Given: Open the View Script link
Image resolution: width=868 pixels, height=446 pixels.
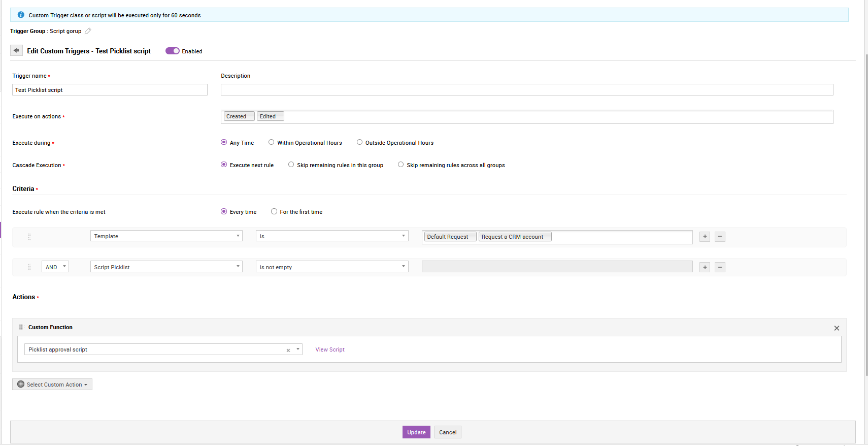Looking at the screenshot, I should (330, 349).
